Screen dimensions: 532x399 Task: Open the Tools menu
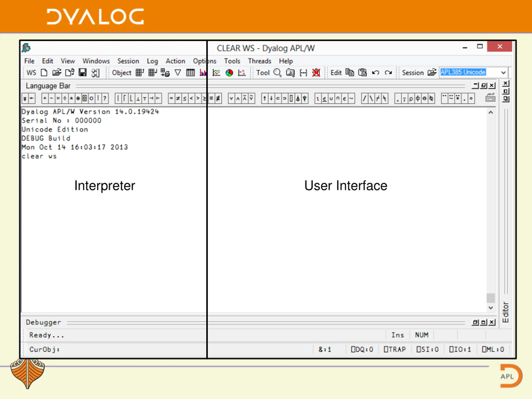point(232,61)
